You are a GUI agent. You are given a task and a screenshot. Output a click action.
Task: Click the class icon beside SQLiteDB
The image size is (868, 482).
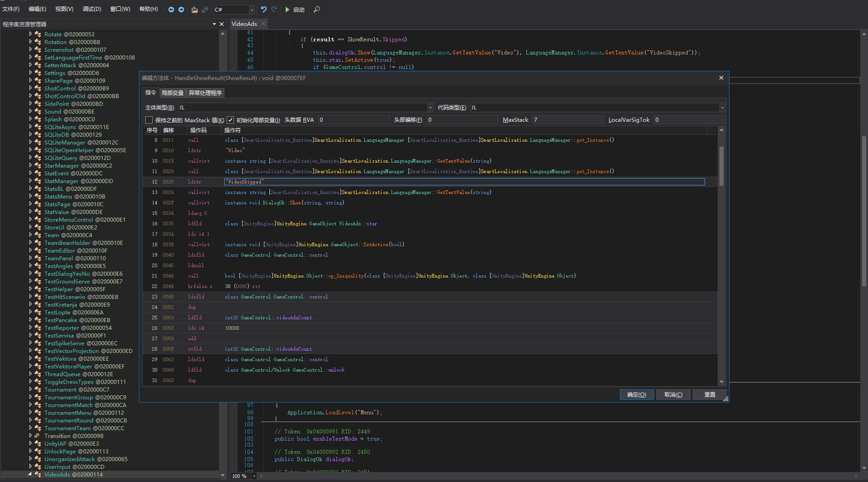click(x=38, y=134)
